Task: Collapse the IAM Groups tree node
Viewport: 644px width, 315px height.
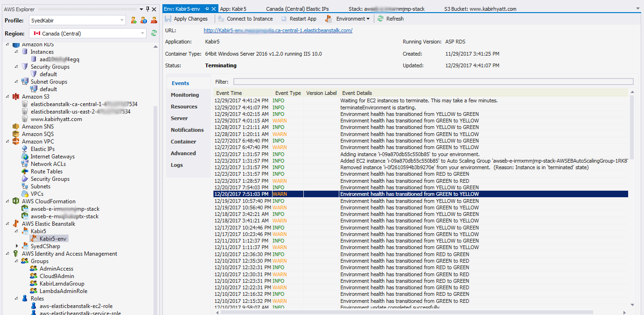Action: point(17,261)
